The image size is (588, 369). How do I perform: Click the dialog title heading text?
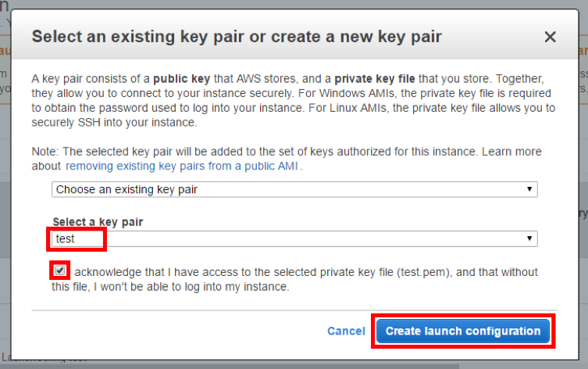(236, 37)
